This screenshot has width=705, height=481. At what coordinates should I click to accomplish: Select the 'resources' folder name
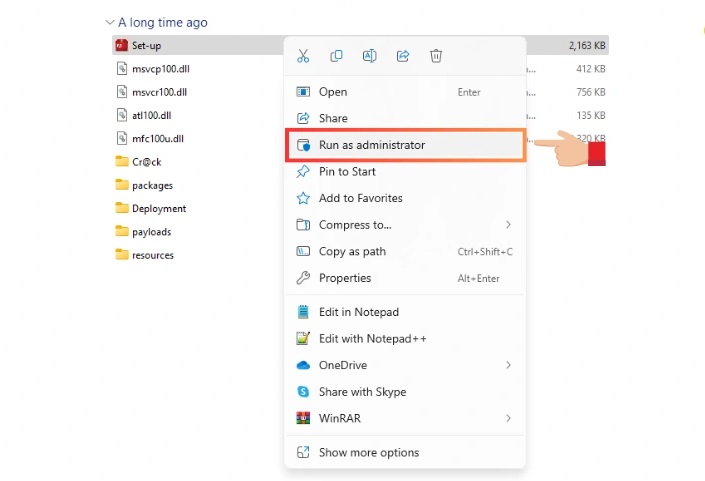point(153,255)
